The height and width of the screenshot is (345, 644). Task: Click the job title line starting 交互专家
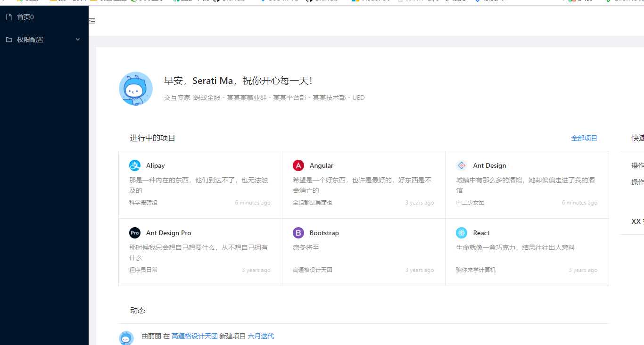(x=264, y=98)
